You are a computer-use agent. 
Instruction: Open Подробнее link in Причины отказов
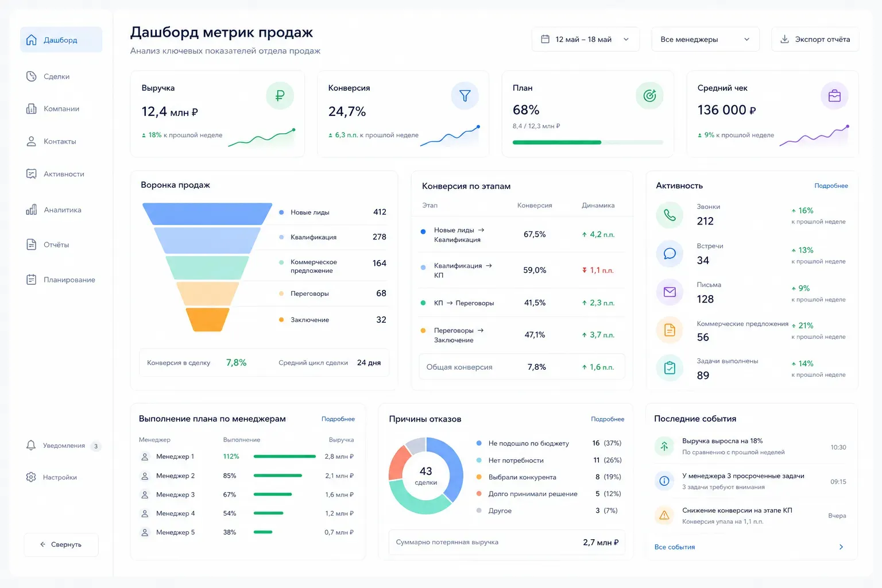[x=608, y=419]
